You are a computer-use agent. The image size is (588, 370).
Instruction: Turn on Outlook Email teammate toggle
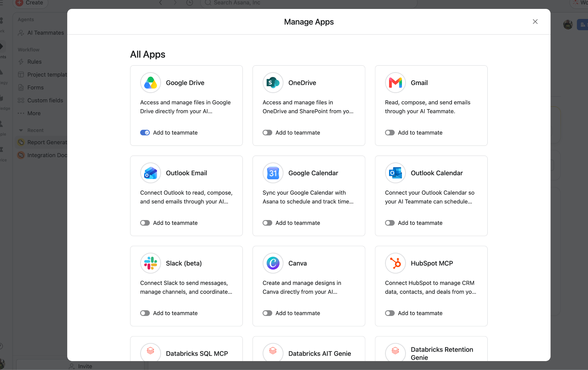click(145, 223)
